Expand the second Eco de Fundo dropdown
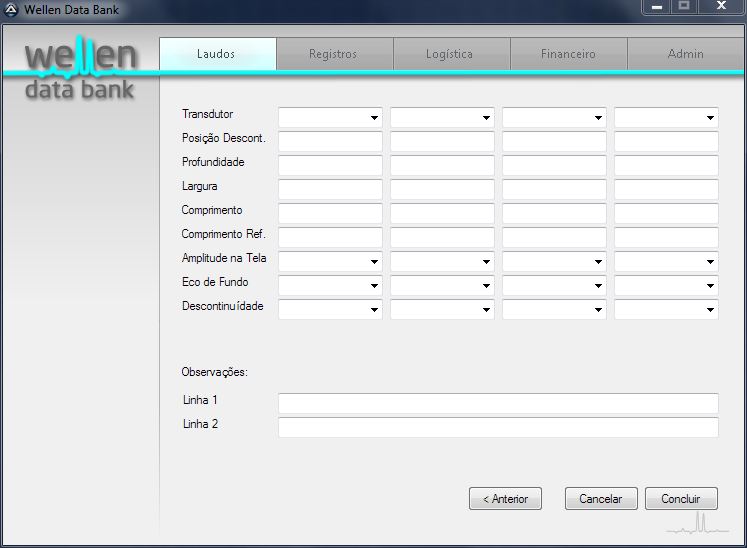The height and width of the screenshot is (548, 747). click(x=442, y=285)
